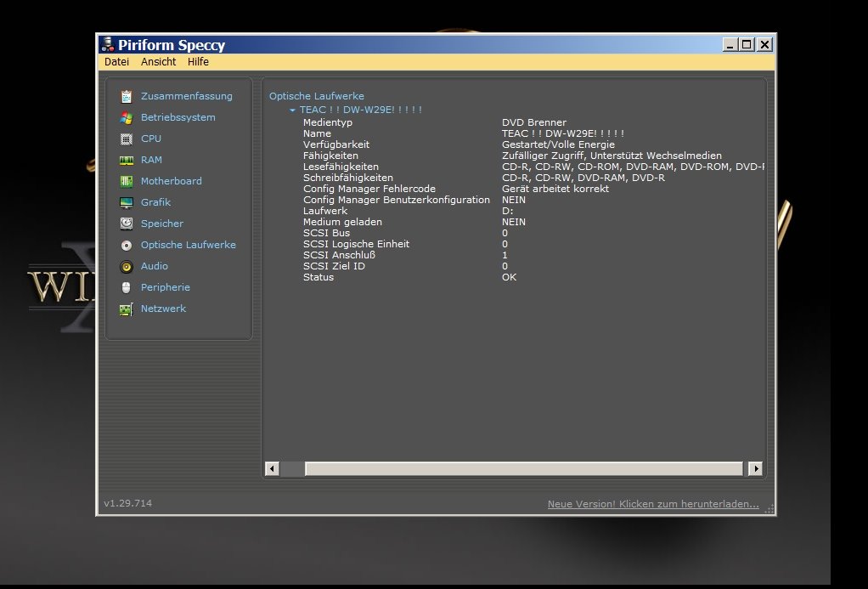
Task: Open the Audio section
Action: [x=154, y=266]
